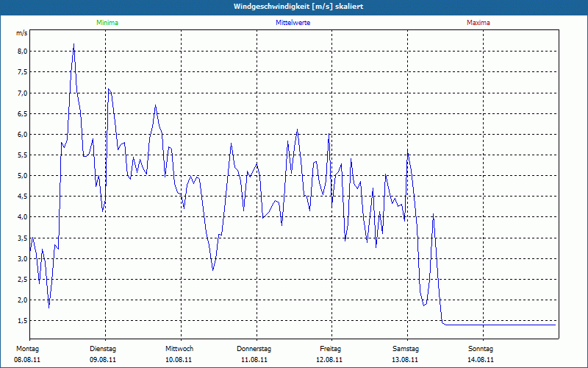Image resolution: width=588 pixels, height=368 pixels.
Task: Click the blue Mittelwerte legend label
Action: 293,23
